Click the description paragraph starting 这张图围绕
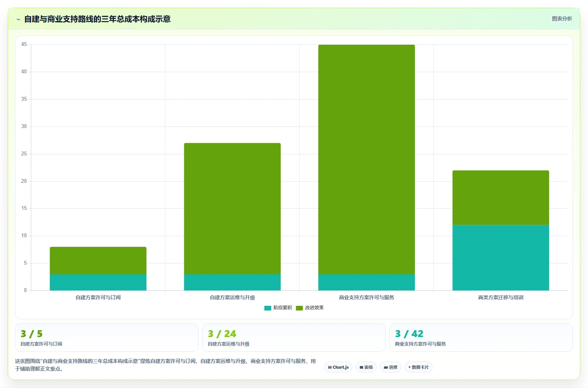This screenshot has height=388, width=588. (165, 365)
